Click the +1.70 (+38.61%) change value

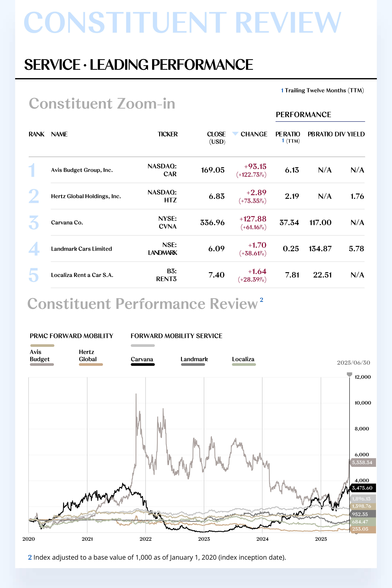coord(253,249)
